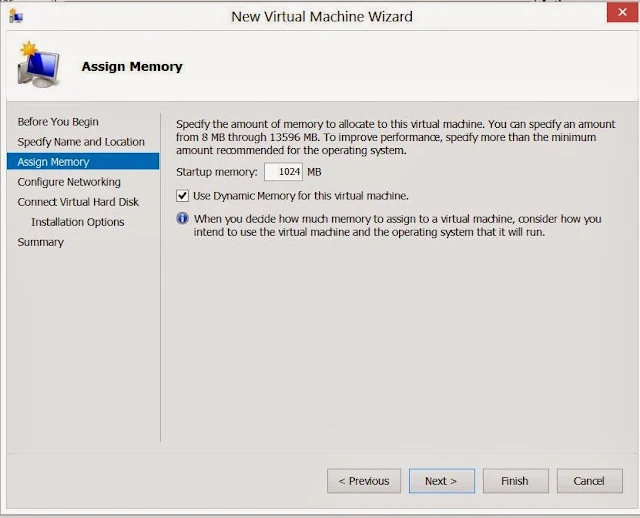Toggle Use Dynamic Memory checkbox

(182, 196)
